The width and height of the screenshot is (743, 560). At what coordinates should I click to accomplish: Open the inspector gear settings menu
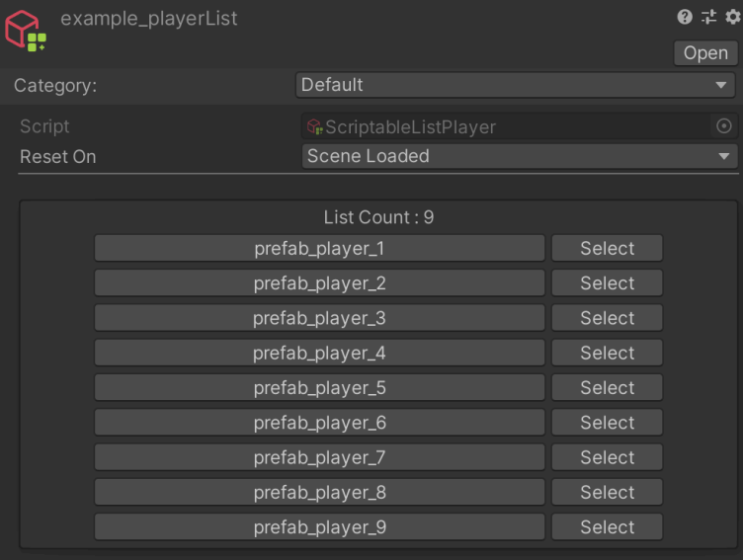click(733, 17)
